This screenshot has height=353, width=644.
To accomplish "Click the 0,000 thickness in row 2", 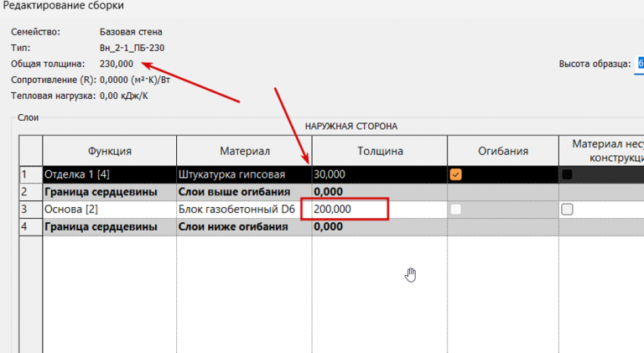I will (380, 192).
